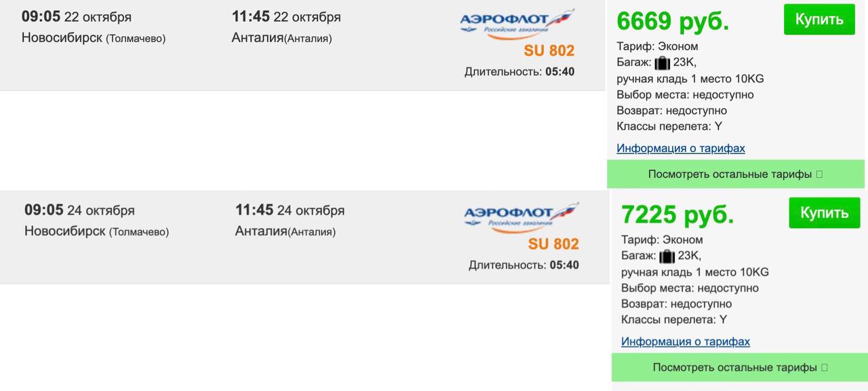
Task: Click the suitcase baggage icon for the 6669 руб. fare
Action: 662,63
